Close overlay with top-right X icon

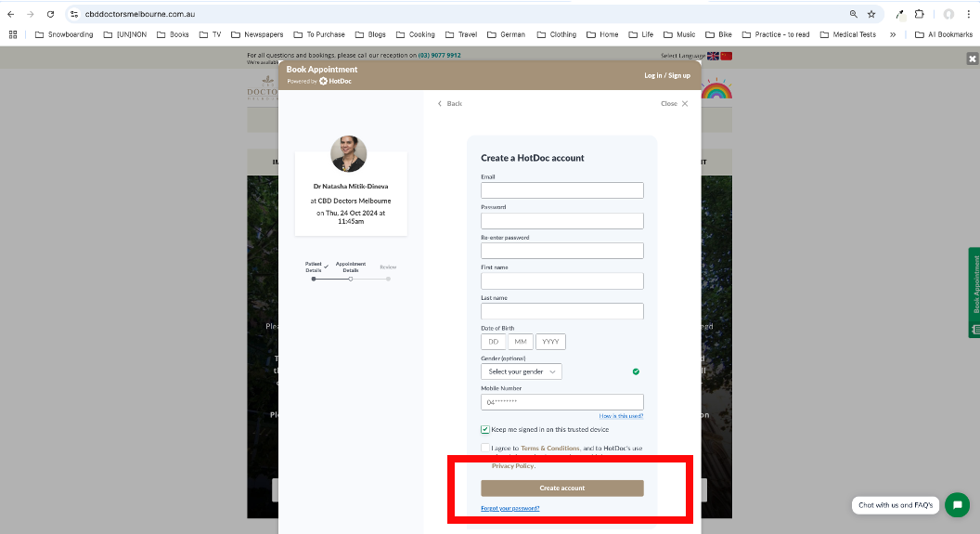(972, 59)
